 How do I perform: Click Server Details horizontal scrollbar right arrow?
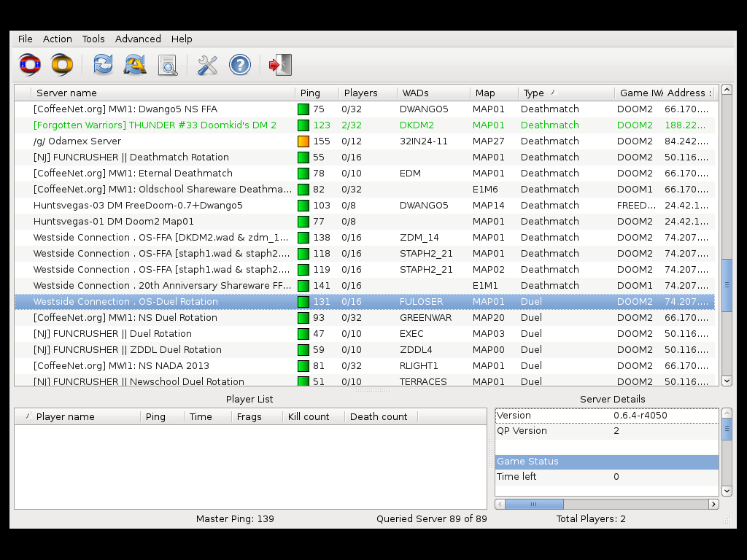713,504
